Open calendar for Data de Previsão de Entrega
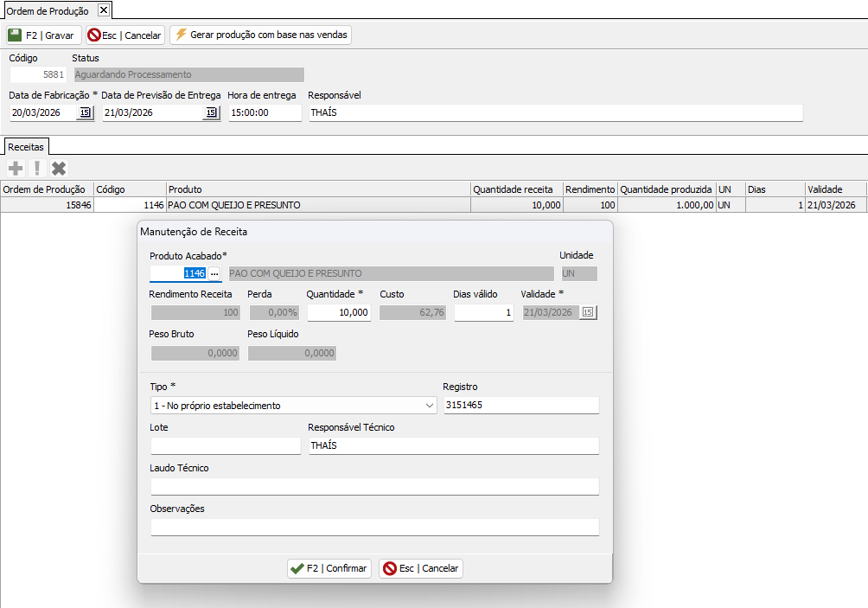 click(211, 112)
